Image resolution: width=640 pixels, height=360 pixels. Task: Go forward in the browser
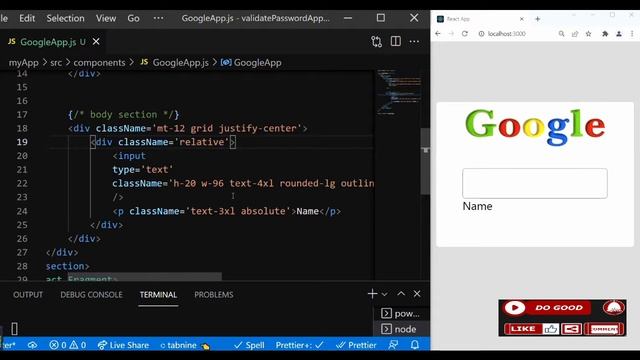451,34
